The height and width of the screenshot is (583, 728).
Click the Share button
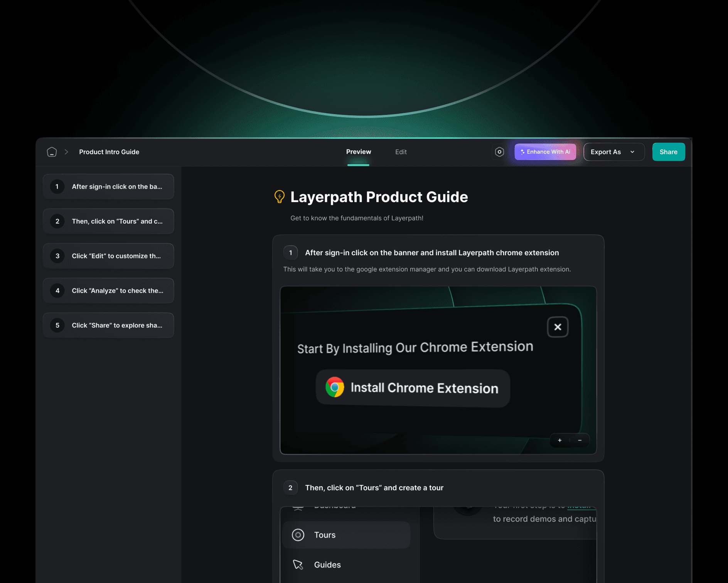pos(668,152)
